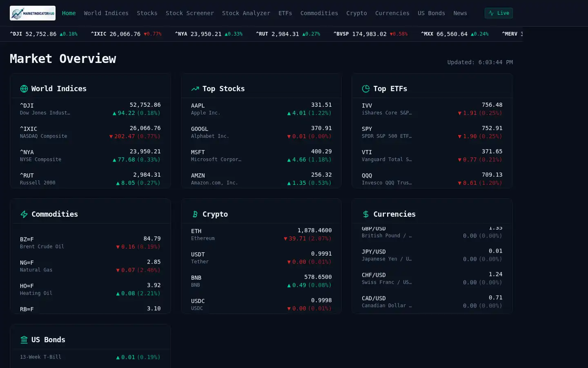Click the Commodities lightning bolt icon
Screen dimensions: 588x368
click(24, 214)
